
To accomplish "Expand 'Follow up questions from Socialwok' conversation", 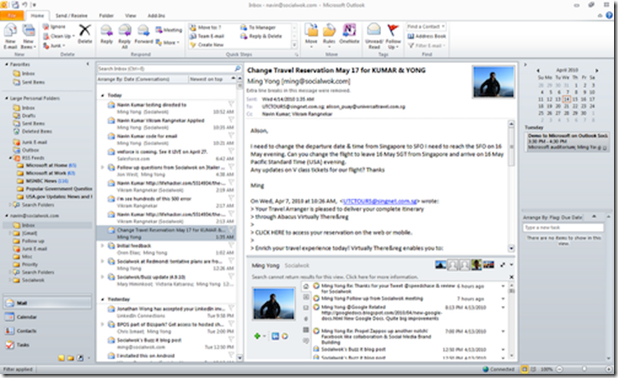I will (x=102, y=167).
